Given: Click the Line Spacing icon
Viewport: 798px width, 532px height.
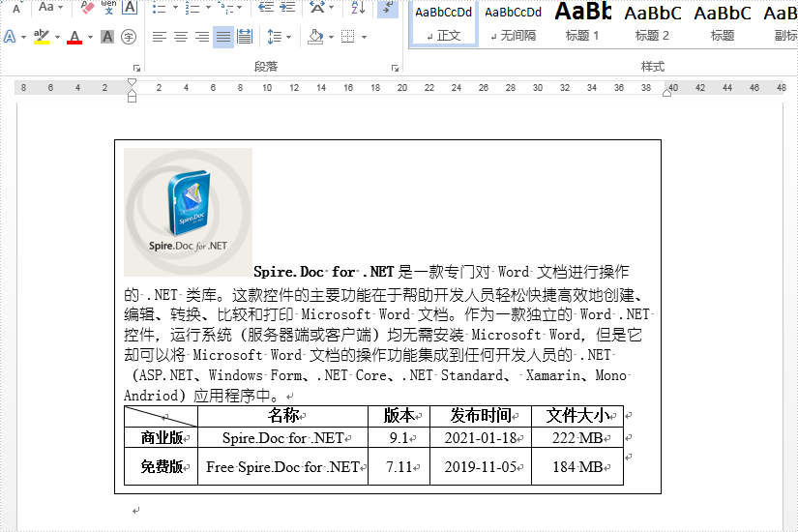Looking at the screenshot, I should [x=275, y=37].
